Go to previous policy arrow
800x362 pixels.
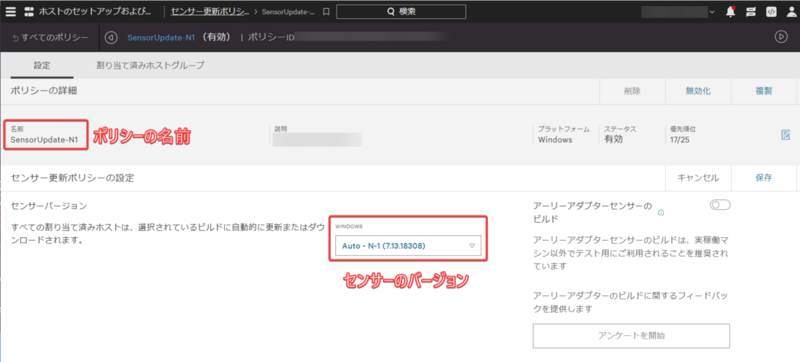point(110,37)
